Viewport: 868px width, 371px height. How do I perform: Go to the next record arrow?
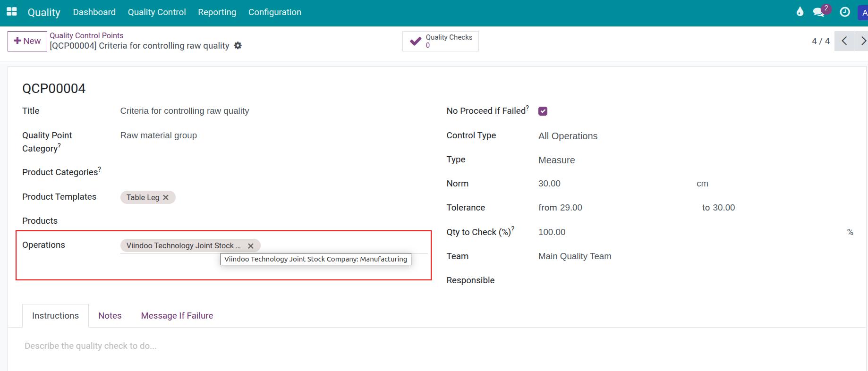point(862,41)
